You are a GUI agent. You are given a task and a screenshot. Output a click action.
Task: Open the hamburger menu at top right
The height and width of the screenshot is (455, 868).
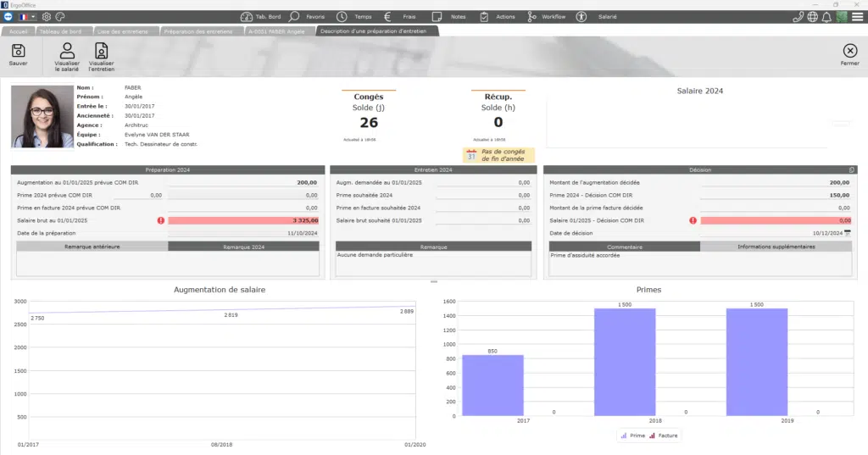[857, 16]
